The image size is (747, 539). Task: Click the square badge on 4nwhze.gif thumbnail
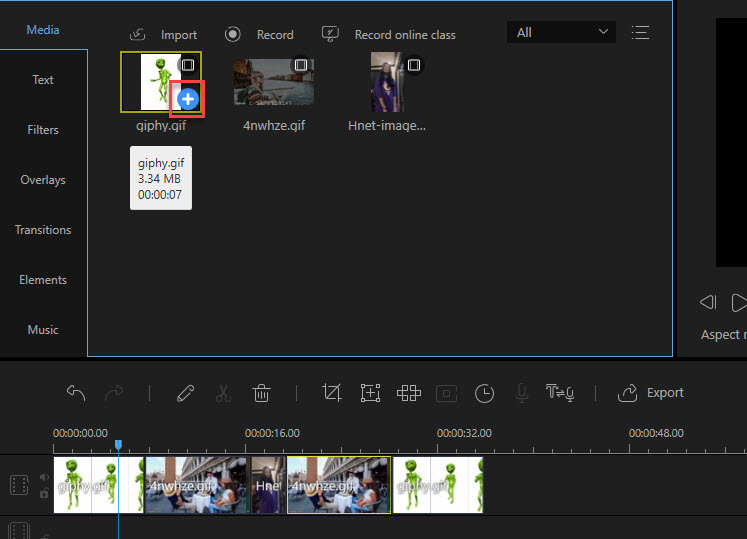pos(301,65)
